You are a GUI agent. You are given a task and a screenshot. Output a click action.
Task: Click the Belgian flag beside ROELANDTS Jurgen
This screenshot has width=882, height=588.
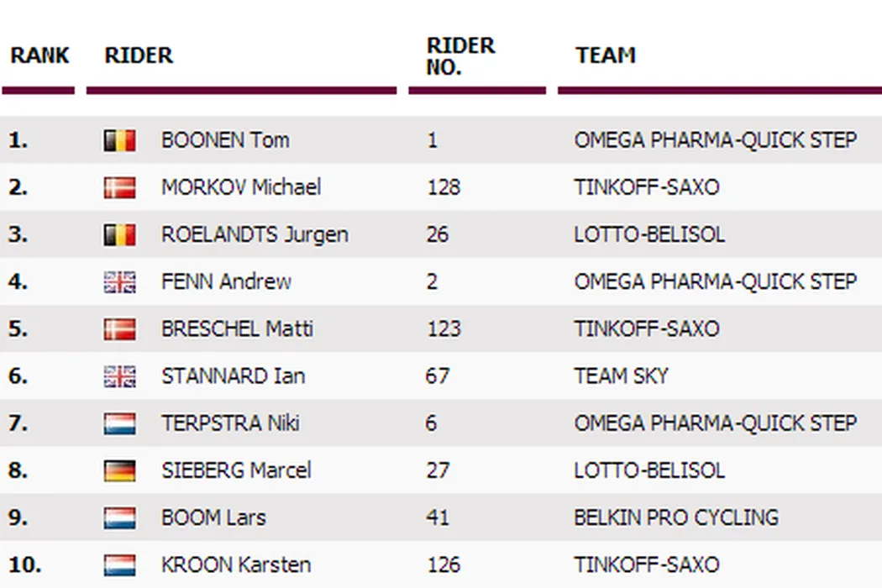119,234
